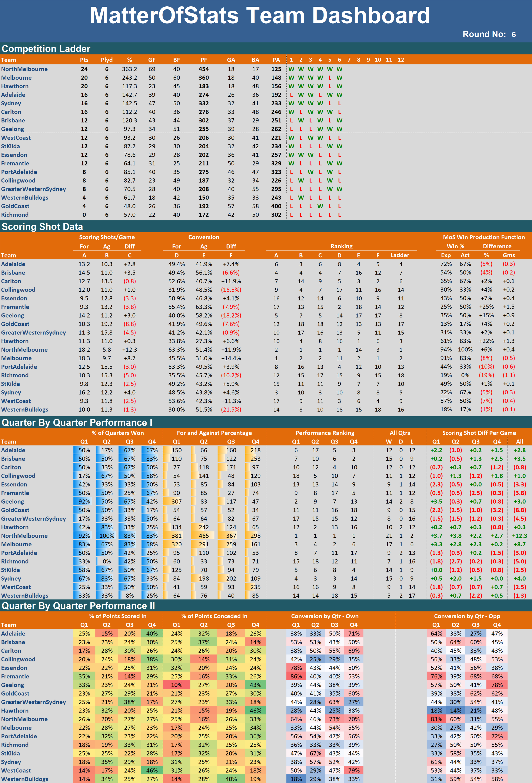This screenshot has width=532, height=783.
Task: Click NorthMelbourne's +12.3 scoring shot difference
Action: [x=129, y=350]
